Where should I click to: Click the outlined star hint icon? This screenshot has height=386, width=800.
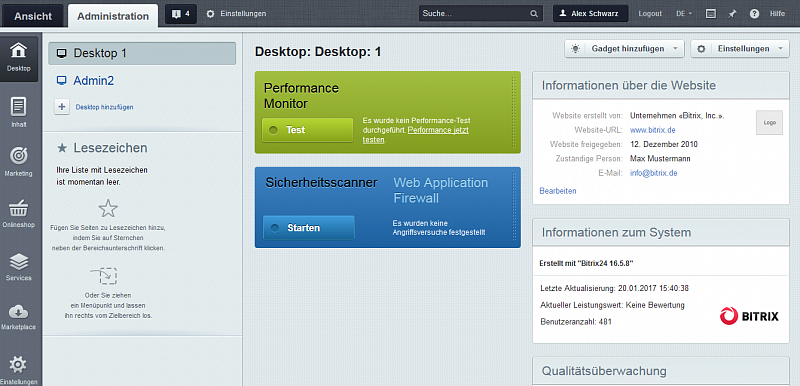click(x=108, y=208)
